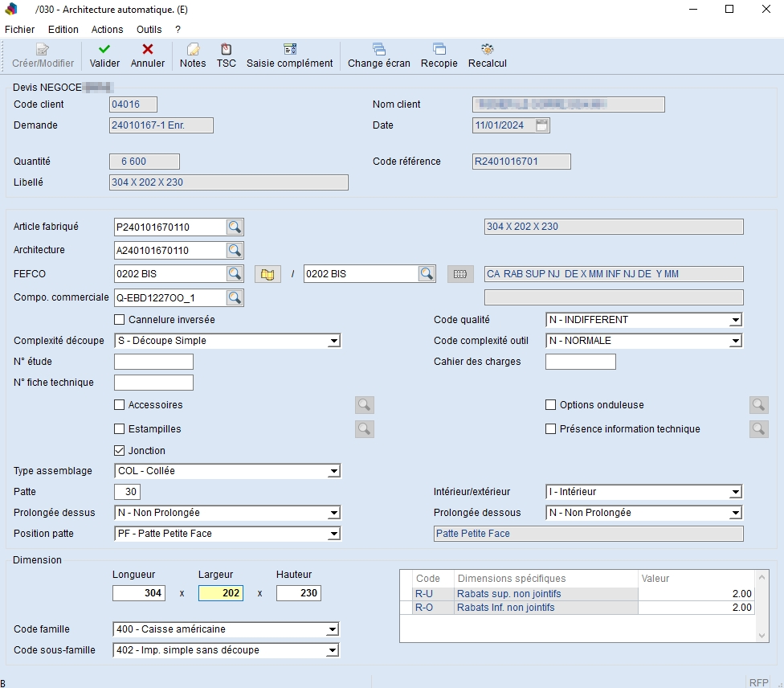Open the Outils menu
Screen dimensions: 784x688
coord(149,30)
